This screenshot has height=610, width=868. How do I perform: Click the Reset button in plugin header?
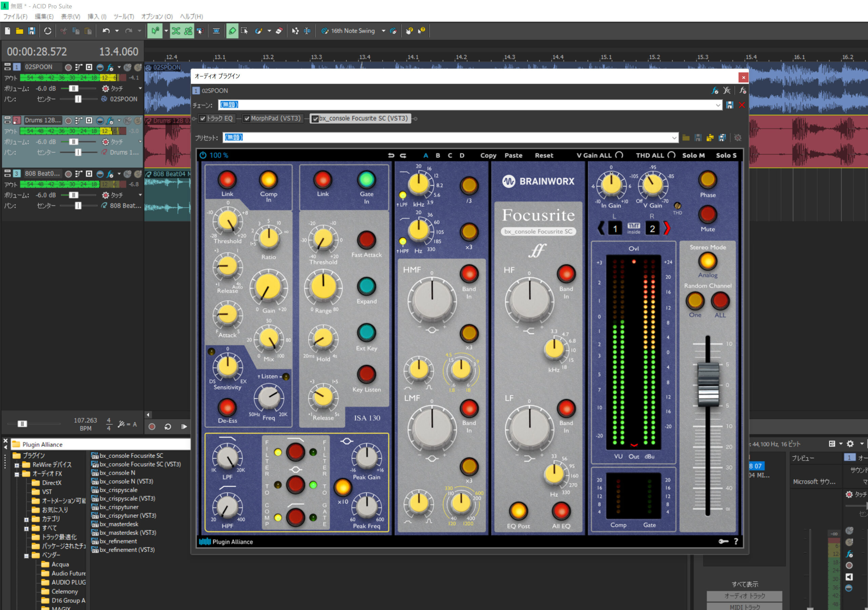(544, 155)
